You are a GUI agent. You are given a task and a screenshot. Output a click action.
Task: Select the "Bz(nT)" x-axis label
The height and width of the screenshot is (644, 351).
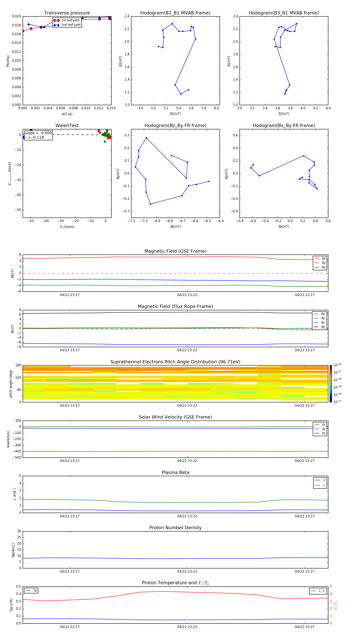click(175, 227)
